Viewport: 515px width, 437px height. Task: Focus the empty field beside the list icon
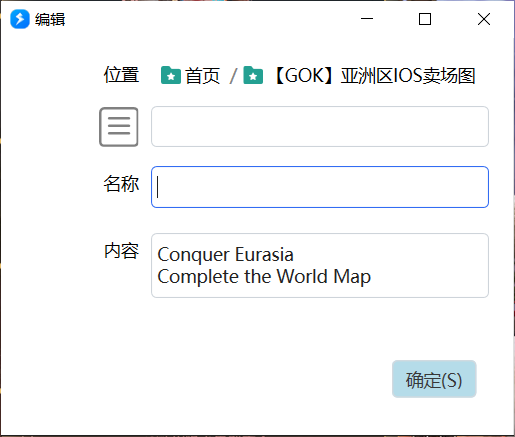pos(320,126)
